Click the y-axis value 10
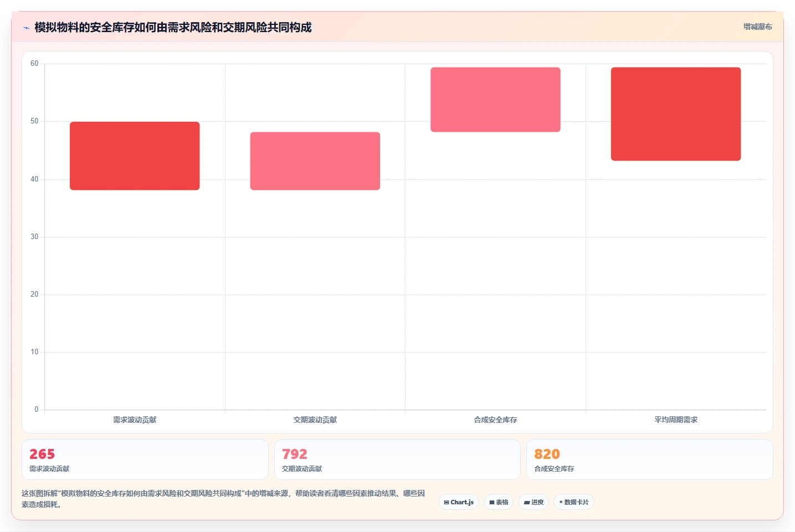This screenshot has height=532, width=795. tap(34, 352)
